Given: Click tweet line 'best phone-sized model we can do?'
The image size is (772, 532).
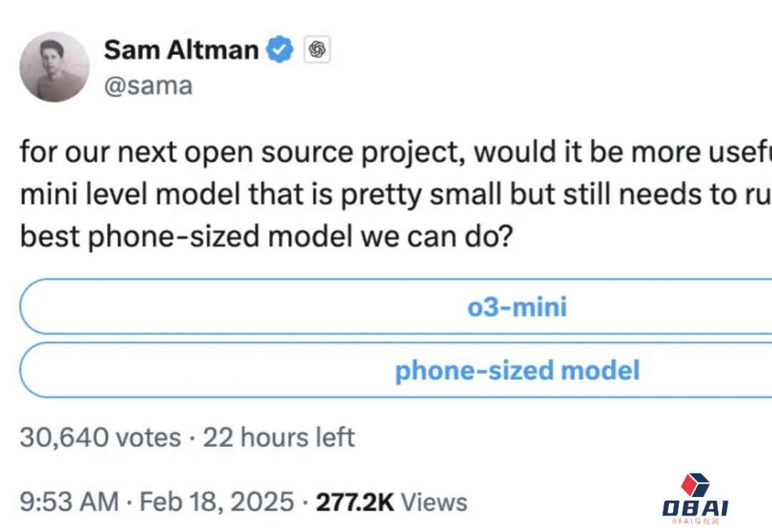Looking at the screenshot, I should [267, 237].
